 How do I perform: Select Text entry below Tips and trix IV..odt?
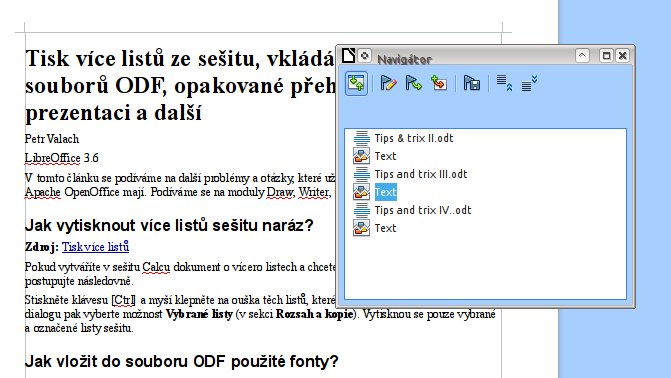tap(385, 228)
